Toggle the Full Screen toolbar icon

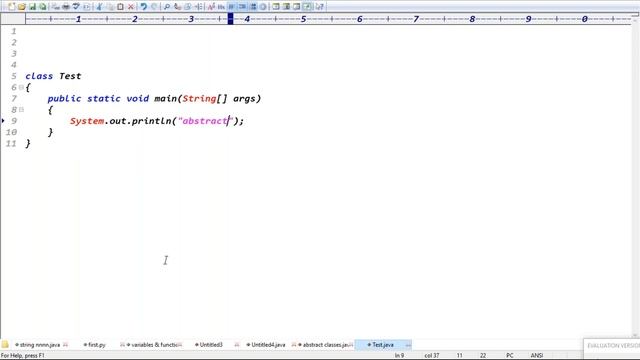point(307,7)
